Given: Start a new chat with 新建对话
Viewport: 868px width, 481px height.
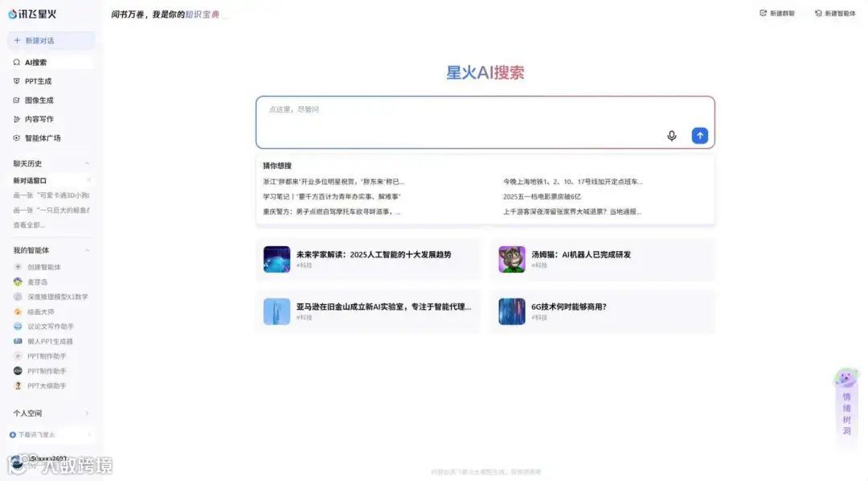Looking at the screenshot, I should [x=51, y=40].
